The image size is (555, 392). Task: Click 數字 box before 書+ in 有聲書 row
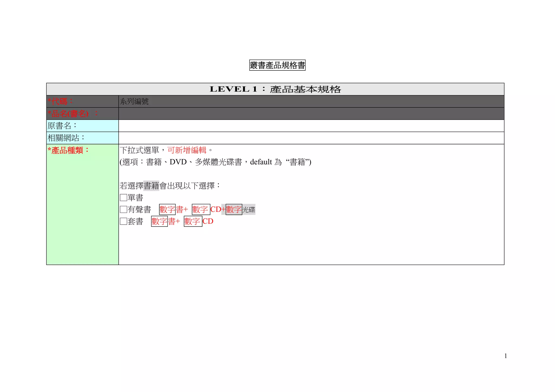[167, 209]
